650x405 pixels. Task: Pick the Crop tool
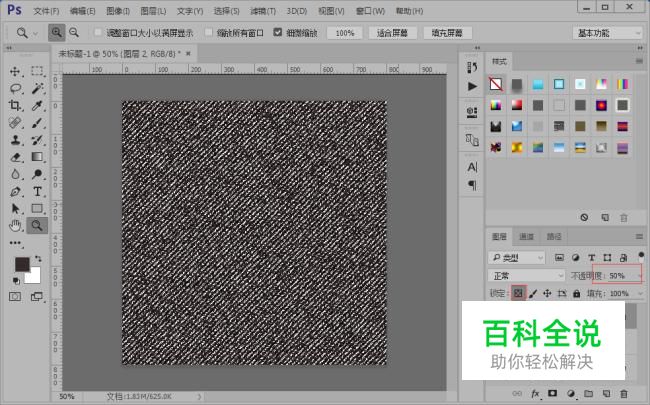15,105
